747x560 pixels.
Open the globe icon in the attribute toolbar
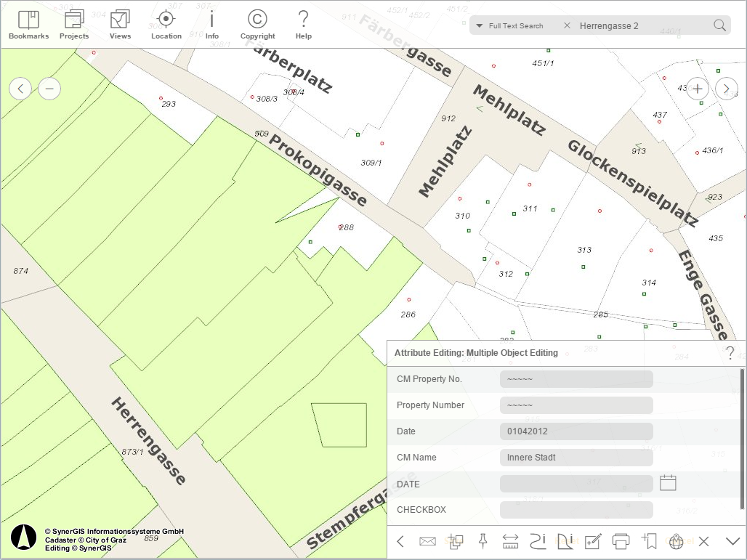pos(676,541)
